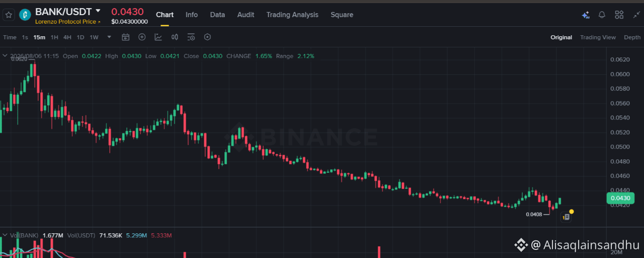Click the add (plus circle) icon

(x=142, y=37)
